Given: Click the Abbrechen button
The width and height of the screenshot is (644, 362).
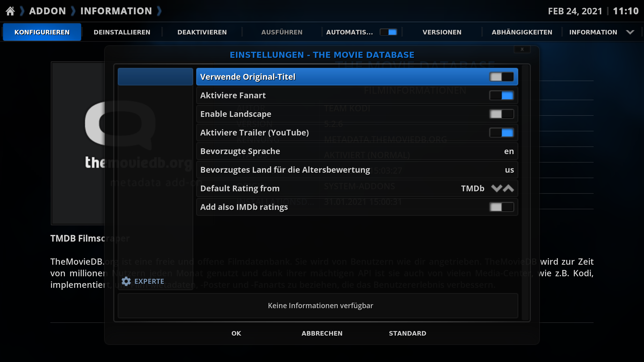Looking at the screenshot, I should tap(322, 333).
